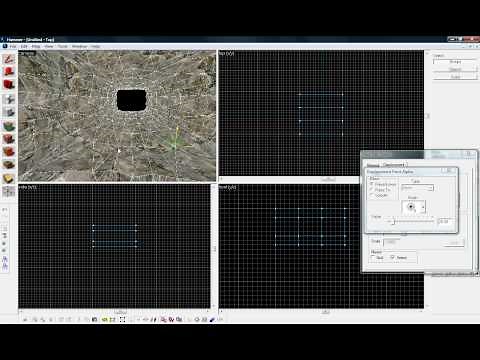Open the Edit menu
Viewport: 480px width, 360px height.
[x=24, y=46]
